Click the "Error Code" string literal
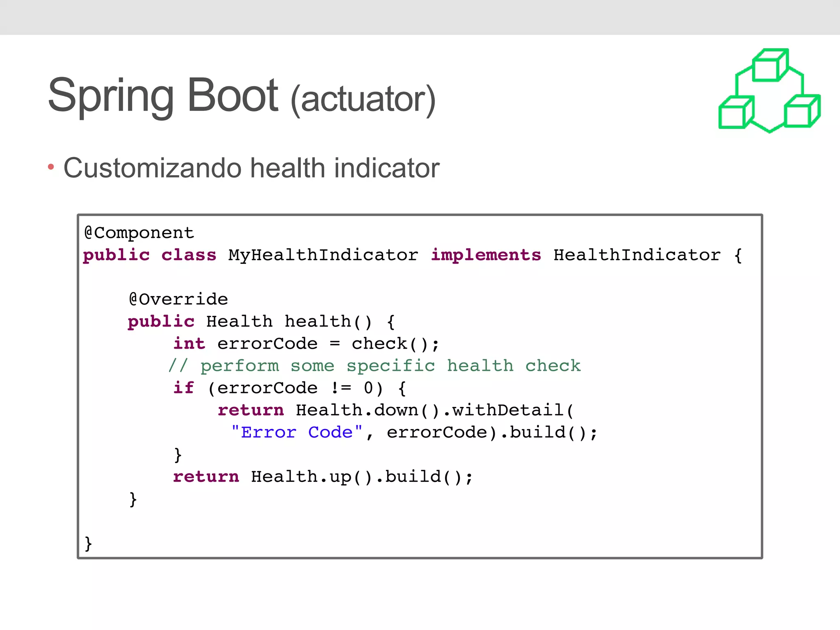The height and width of the screenshot is (630, 840). click(x=297, y=432)
